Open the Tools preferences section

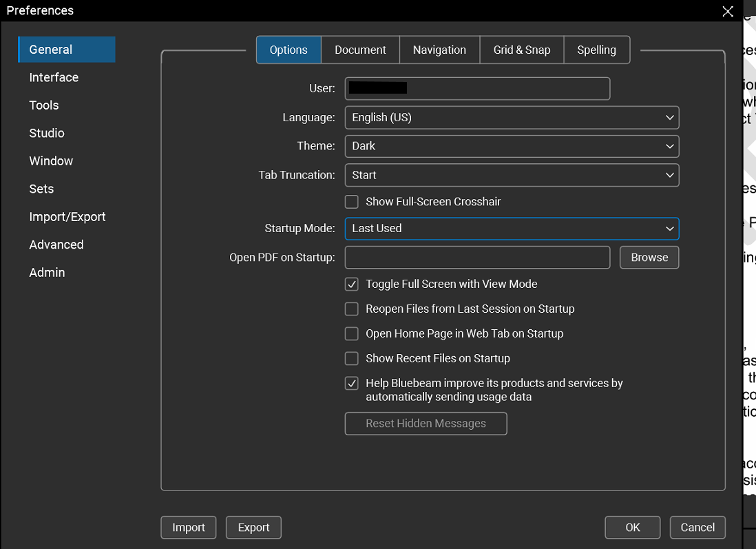(43, 105)
